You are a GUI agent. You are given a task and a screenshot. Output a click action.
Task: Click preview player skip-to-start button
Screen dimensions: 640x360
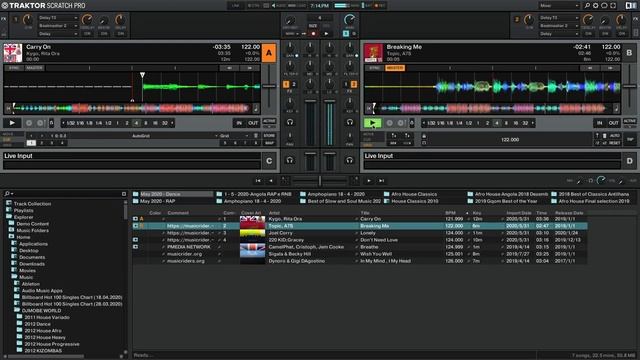[x=258, y=180]
